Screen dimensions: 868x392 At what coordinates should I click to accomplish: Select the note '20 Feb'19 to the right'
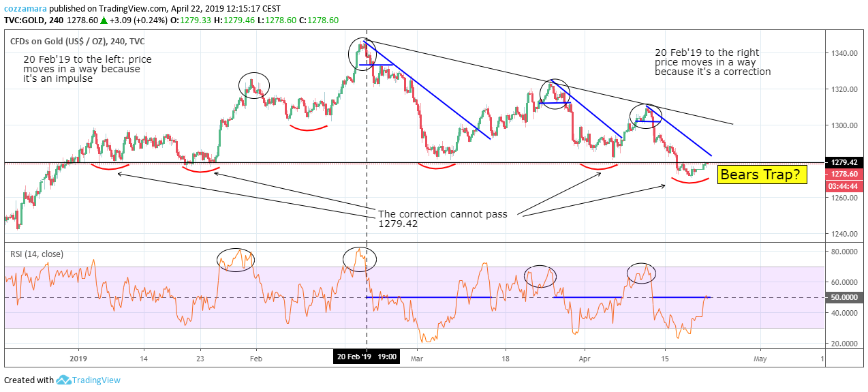(x=713, y=62)
